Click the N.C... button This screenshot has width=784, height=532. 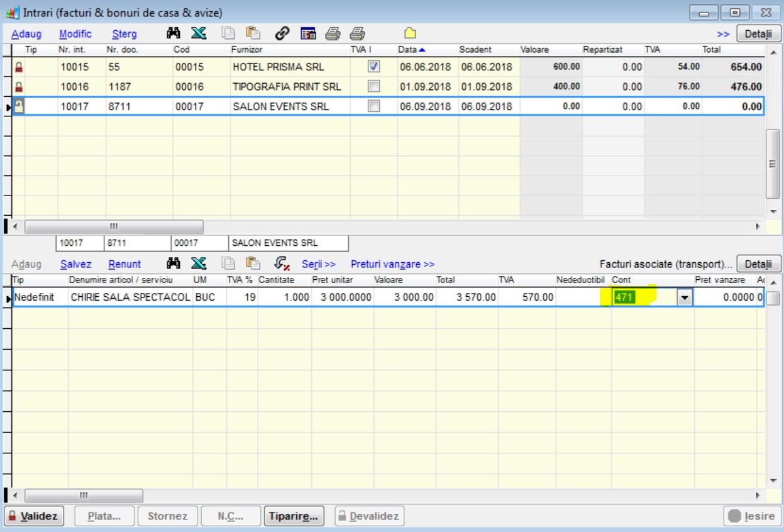230,516
